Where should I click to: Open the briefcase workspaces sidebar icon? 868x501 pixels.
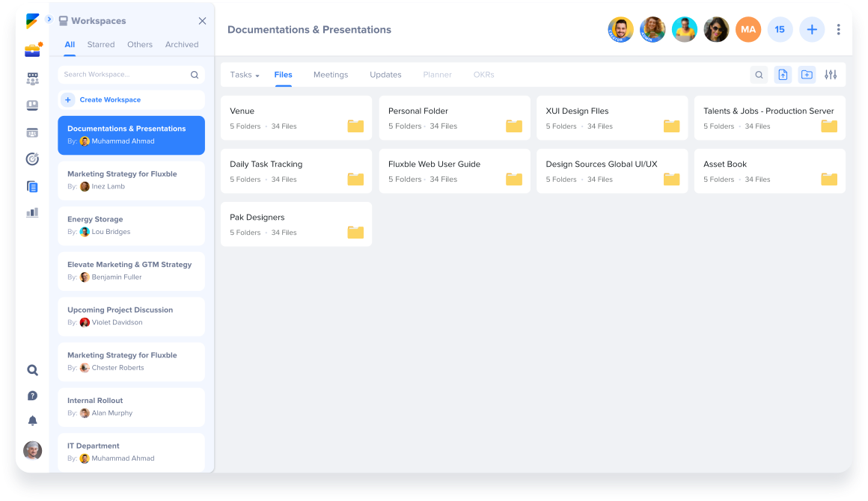[33, 50]
